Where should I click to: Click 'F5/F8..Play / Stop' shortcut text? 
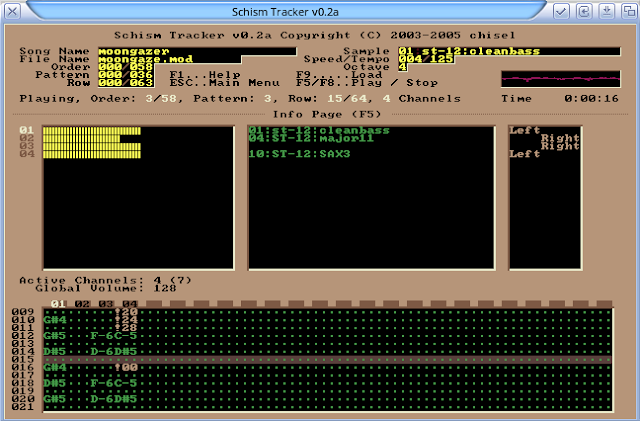click(367, 83)
